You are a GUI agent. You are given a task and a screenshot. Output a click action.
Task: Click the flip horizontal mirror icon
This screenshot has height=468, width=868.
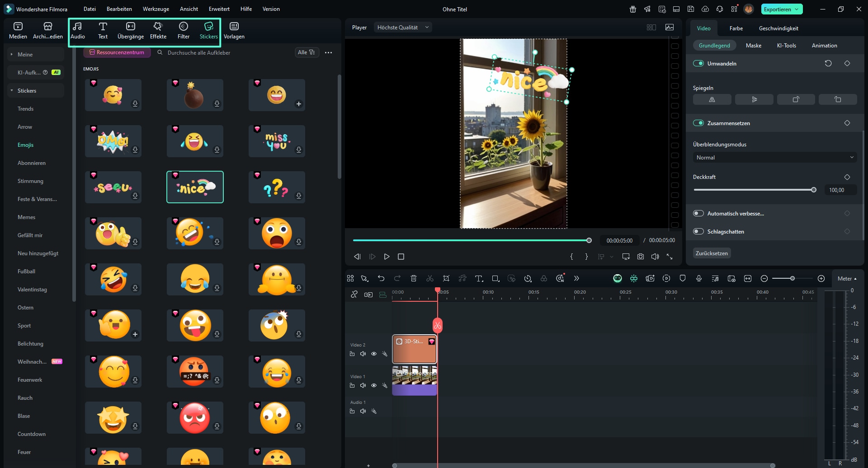click(712, 99)
